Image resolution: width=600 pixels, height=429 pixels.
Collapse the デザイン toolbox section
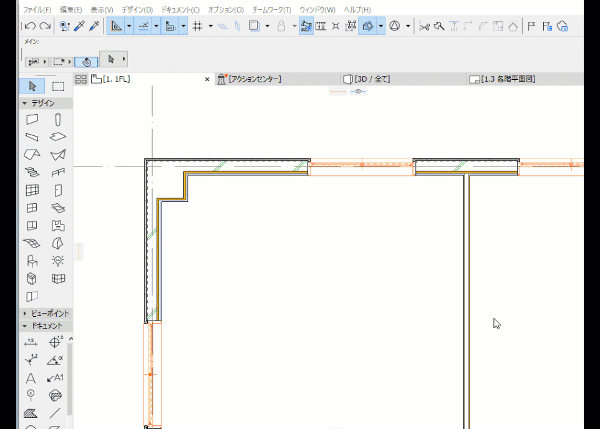pyautogui.click(x=45, y=103)
